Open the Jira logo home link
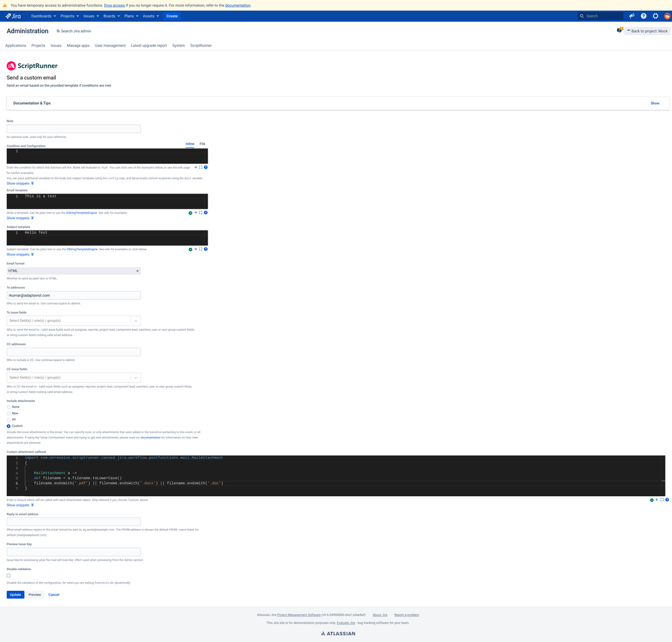Image resolution: width=672 pixels, height=642 pixels. pyautogui.click(x=13, y=16)
